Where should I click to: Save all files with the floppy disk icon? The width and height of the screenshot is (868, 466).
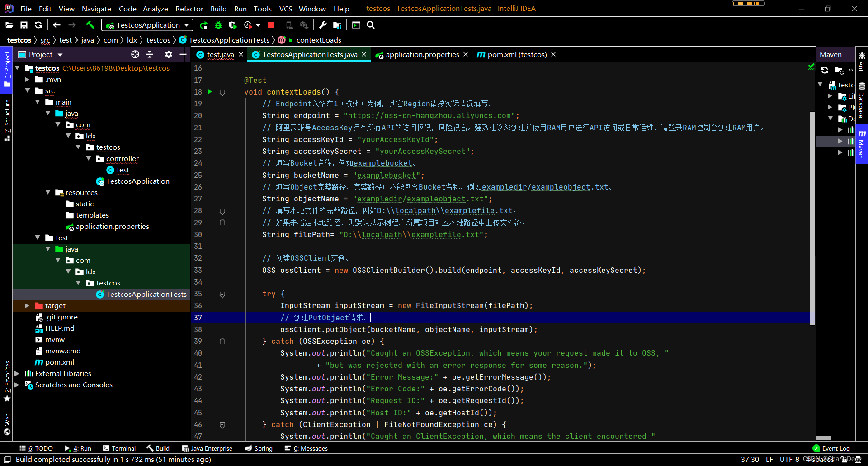(x=24, y=25)
